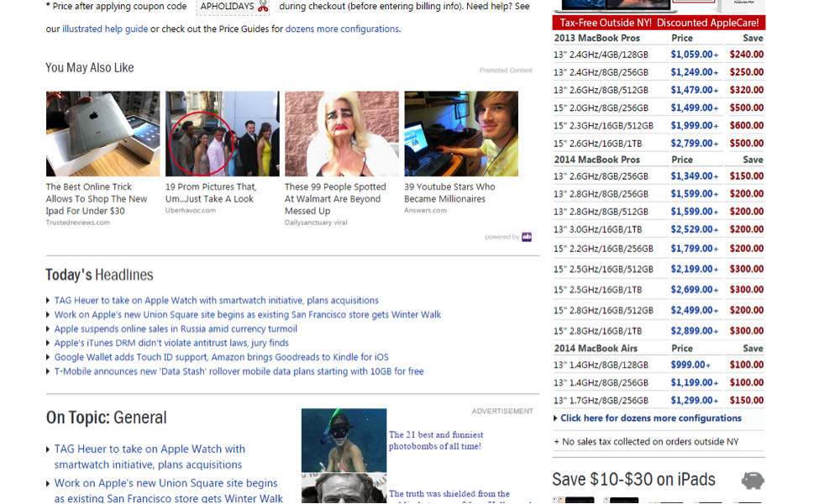
Task: Open Google Wallet adds Touch ID headline
Action: (221, 357)
